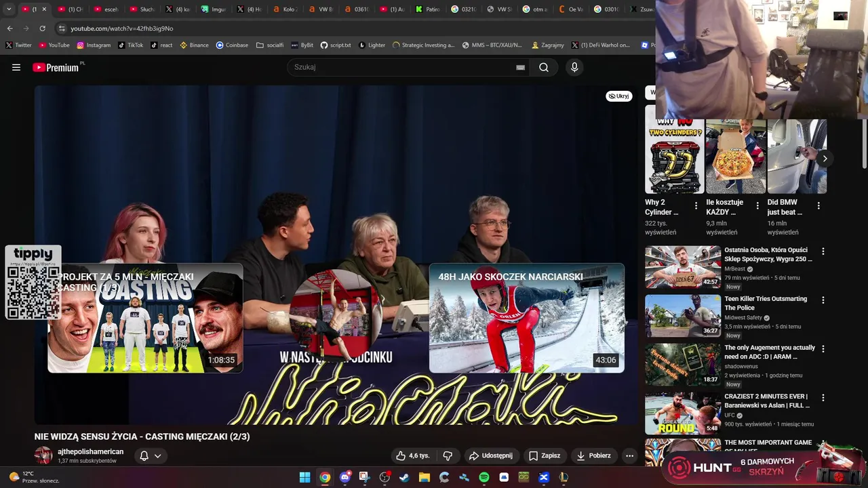Open options for Teen Killer video
Viewport: 868px width, 488px height.
(823, 300)
